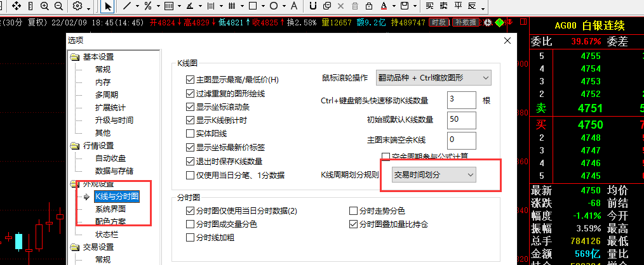Click the 买 toolbar button
This screenshot has height=265, width=644.
429,6
